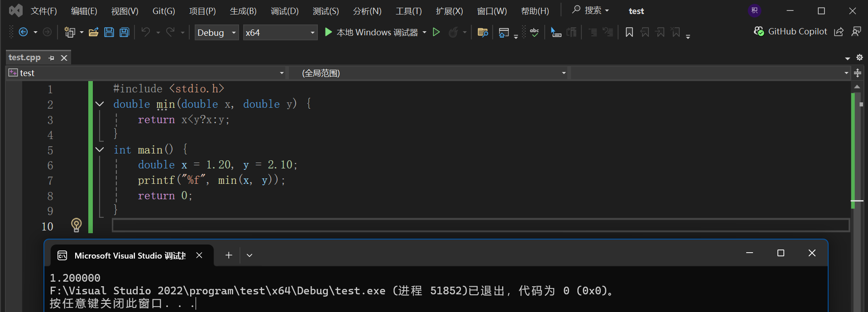
Task: Click the printf statement on line 7
Action: click(x=211, y=180)
